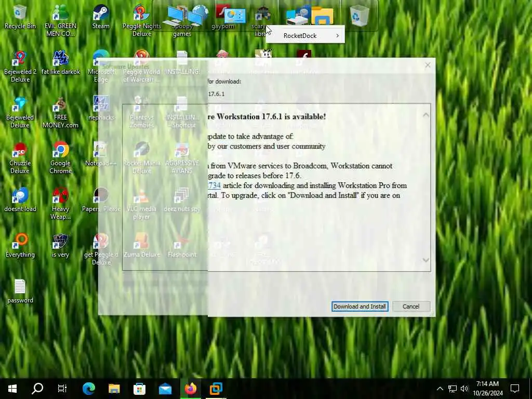Open the network status tray icon
Screen dimensions: 532x399
coord(453,389)
